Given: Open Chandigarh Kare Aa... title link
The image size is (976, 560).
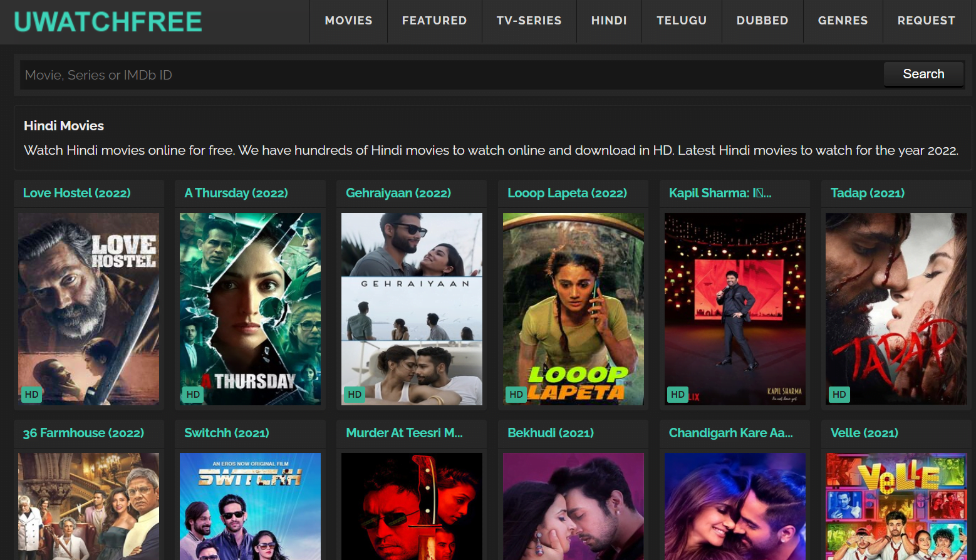Looking at the screenshot, I should click(x=731, y=433).
